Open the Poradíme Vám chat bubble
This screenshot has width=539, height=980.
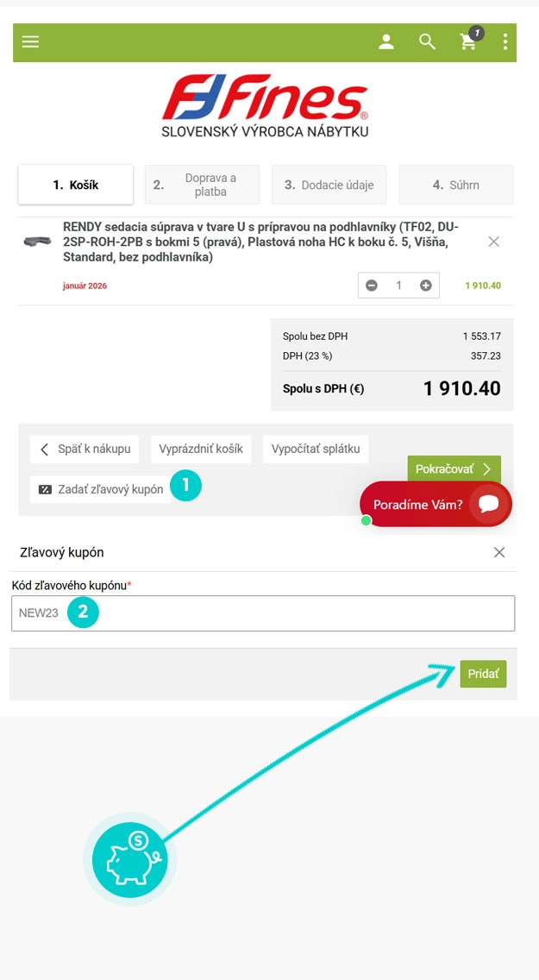click(x=436, y=505)
